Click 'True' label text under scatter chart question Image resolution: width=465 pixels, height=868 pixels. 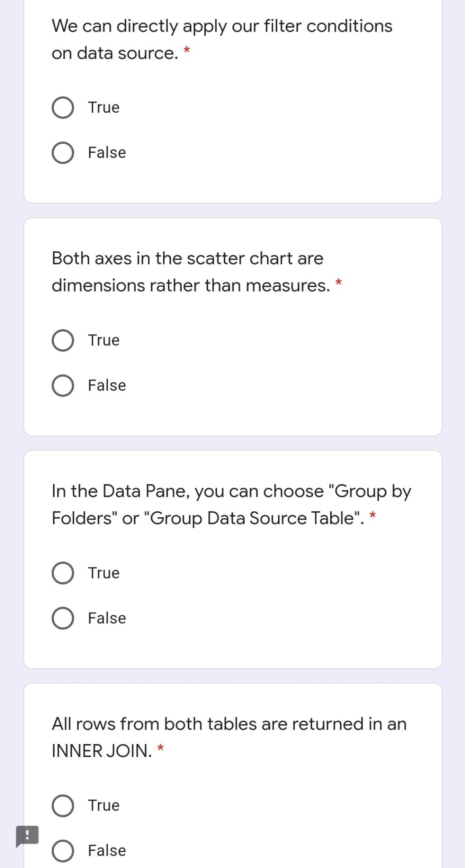click(104, 340)
